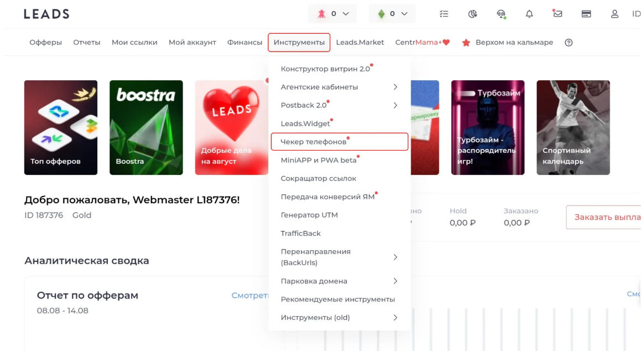
Task: Open the pie chart statistics icon
Action: (x=472, y=14)
